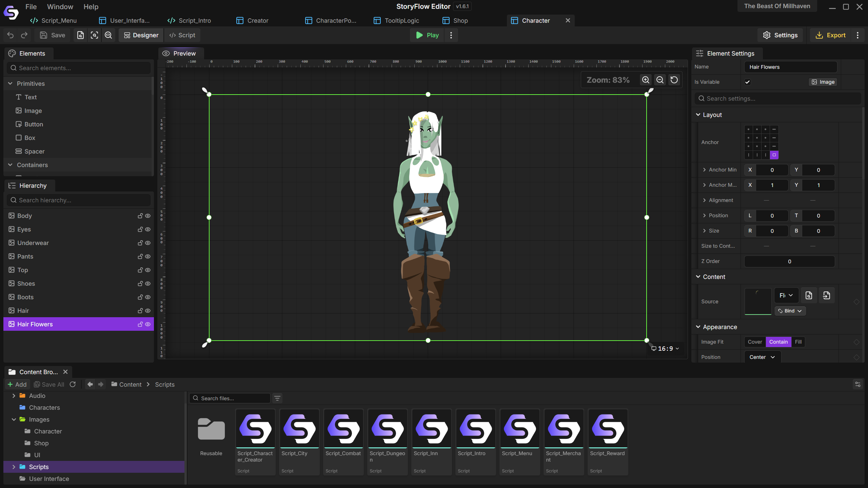Image resolution: width=868 pixels, height=488 pixels.
Task: Open the file filter options icon
Action: click(x=277, y=398)
